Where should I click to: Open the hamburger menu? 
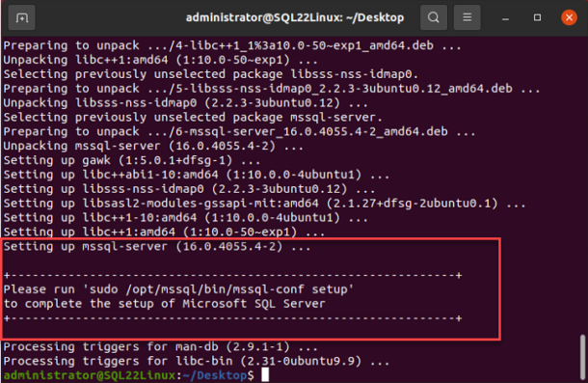[x=467, y=17]
